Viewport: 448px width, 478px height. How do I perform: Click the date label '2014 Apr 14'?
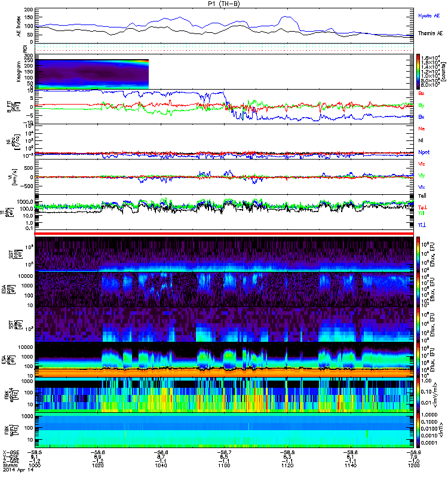pyautogui.click(x=19, y=470)
